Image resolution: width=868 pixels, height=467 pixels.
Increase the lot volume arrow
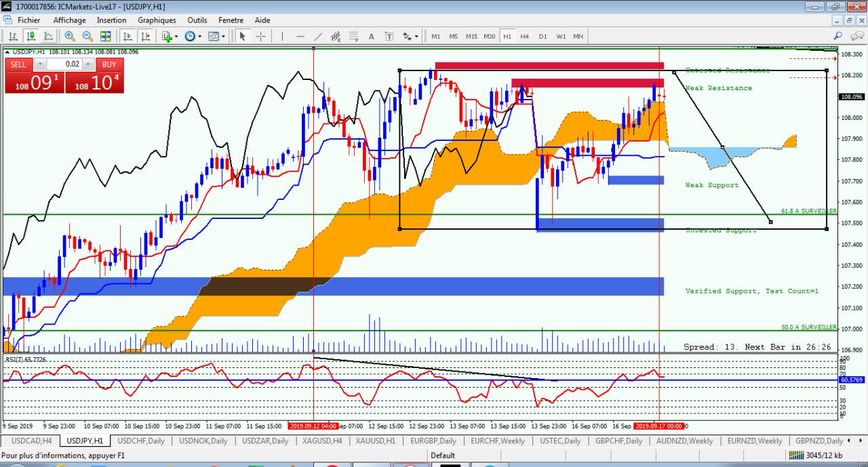87,64
